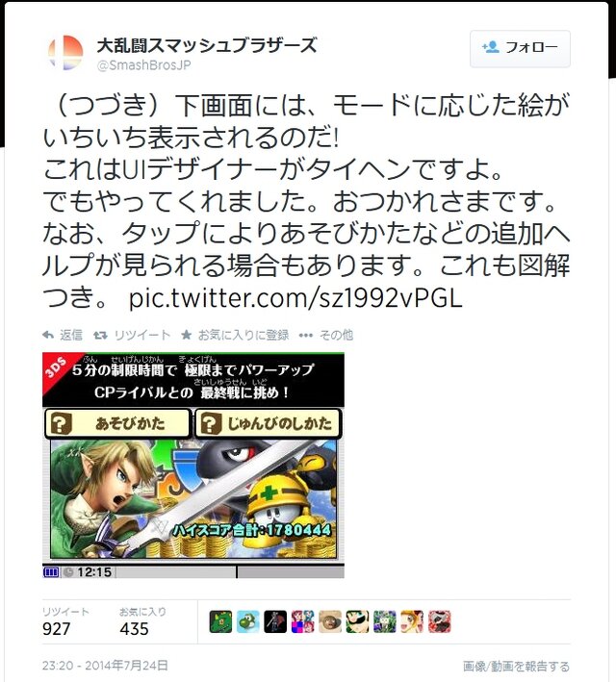Open the attached 3DS screenshot image
This screenshot has width=616, height=682.
coord(193,465)
